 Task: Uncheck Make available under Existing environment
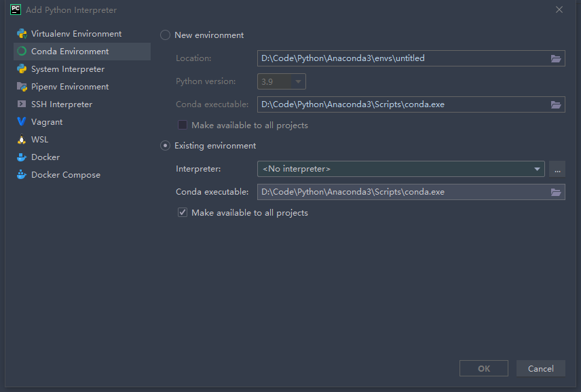[183, 212]
